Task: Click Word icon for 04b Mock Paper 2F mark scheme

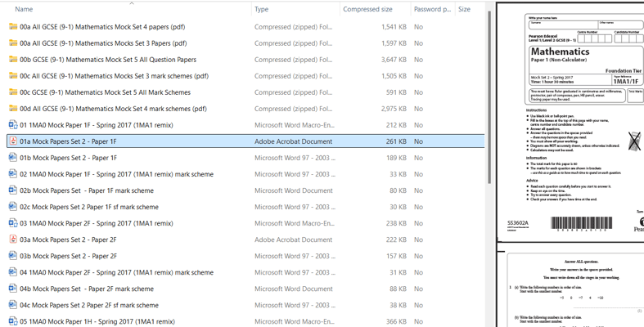Action: pyautogui.click(x=13, y=289)
